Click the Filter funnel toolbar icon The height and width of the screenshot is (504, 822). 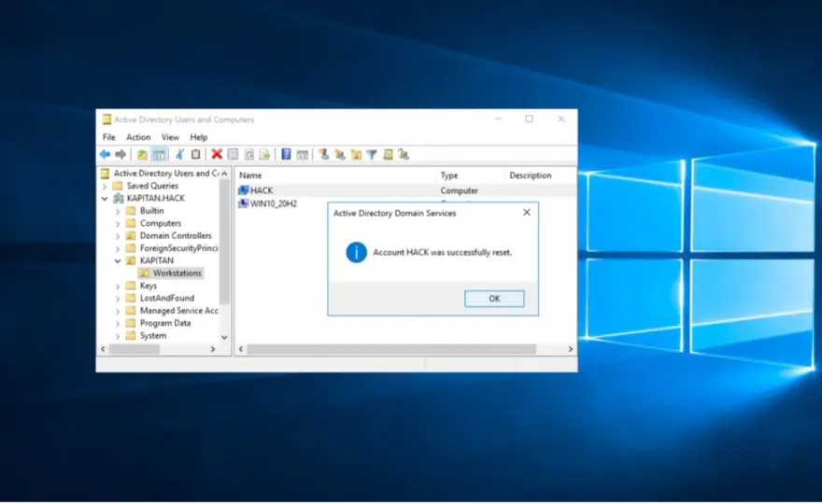point(372,155)
